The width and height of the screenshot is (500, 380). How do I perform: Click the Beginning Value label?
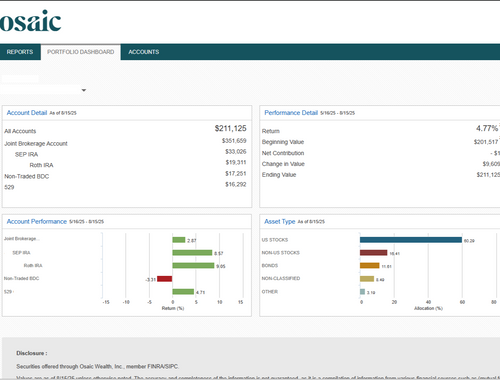coord(283,142)
